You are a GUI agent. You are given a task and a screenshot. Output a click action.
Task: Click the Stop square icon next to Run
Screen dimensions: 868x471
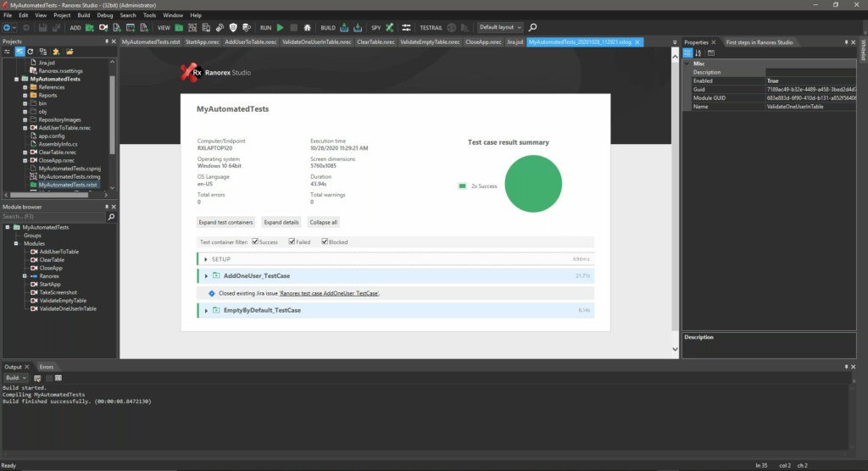point(294,27)
